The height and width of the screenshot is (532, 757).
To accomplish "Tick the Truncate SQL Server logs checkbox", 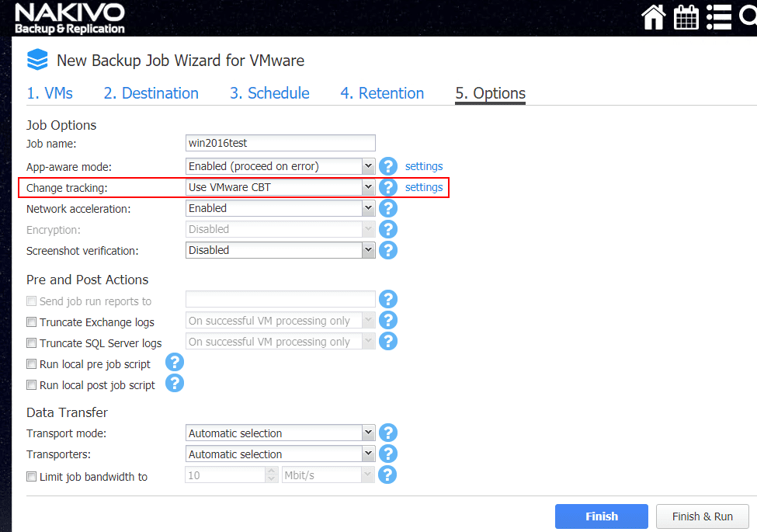I will (32, 343).
